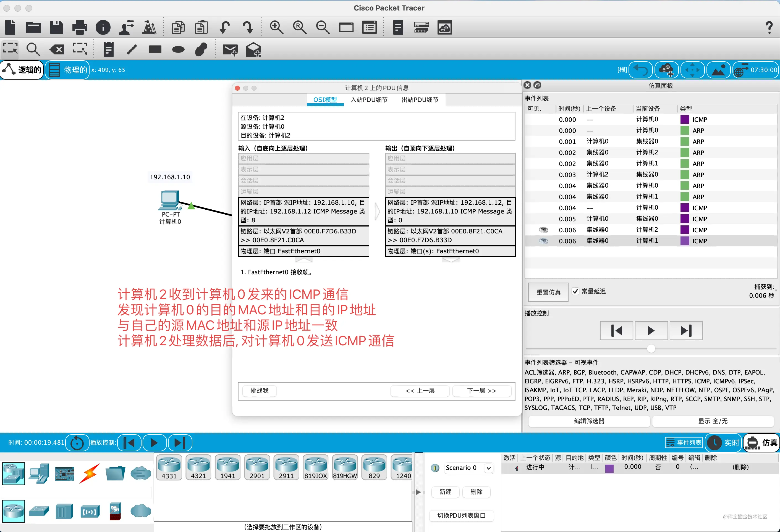
Task: Select the End Devices category icon
Action: point(39,474)
